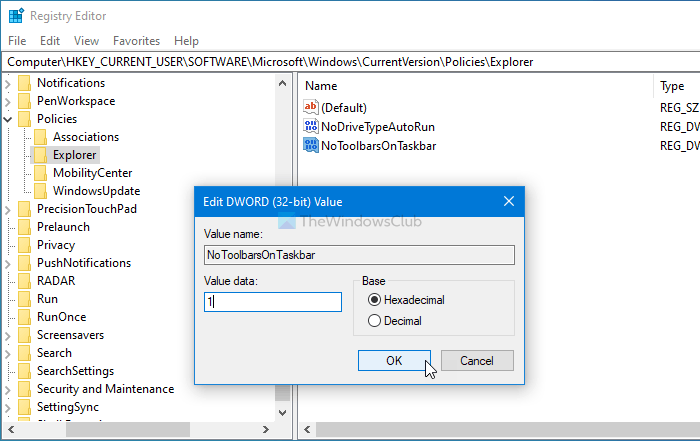Viewport: 700px width, 441px height.
Task: Click the Value name field
Action: [x=359, y=255]
